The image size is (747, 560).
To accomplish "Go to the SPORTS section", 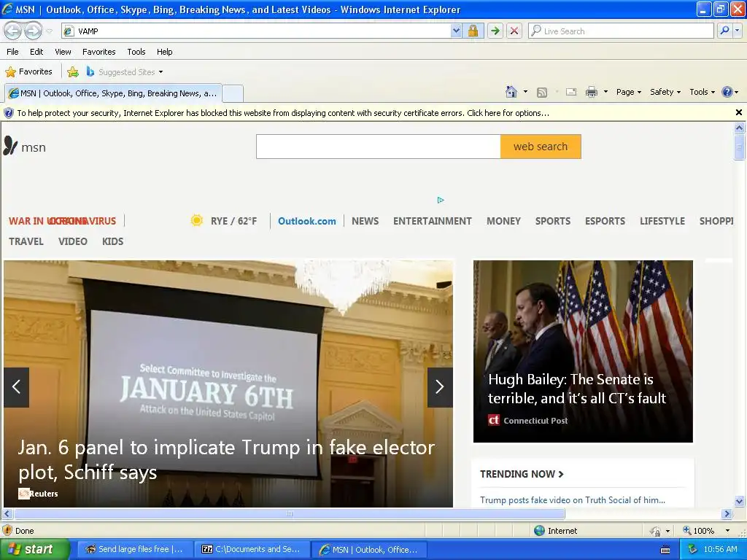I will coord(553,221).
